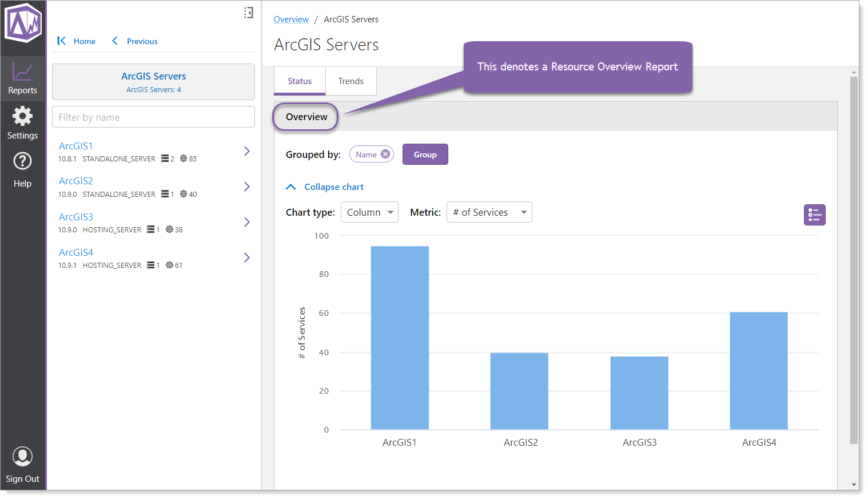Screen dimensions: 868x499
Task: Click the machines icon next to ArcGIS3
Action: tap(152, 229)
